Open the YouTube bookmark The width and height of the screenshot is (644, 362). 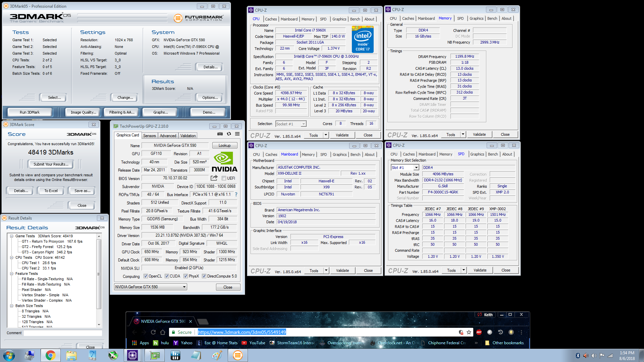tap(253, 343)
